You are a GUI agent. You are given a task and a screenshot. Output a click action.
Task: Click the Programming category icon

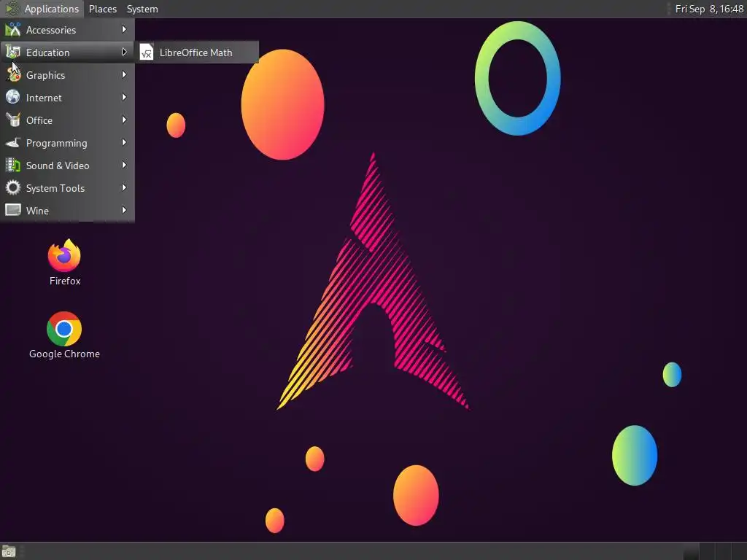[13, 142]
